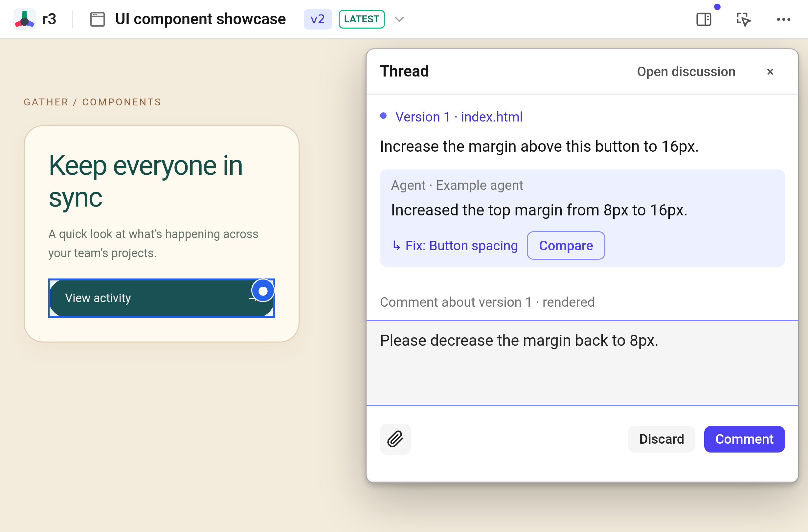808x532 pixels.
Task: Submit with the Comment button
Action: (744, 439)
